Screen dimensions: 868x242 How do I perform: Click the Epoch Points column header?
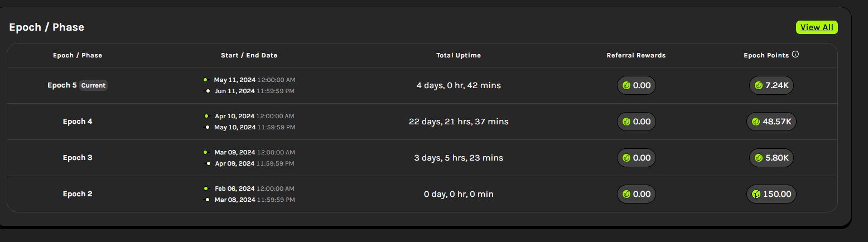click(x=766, y=55)
